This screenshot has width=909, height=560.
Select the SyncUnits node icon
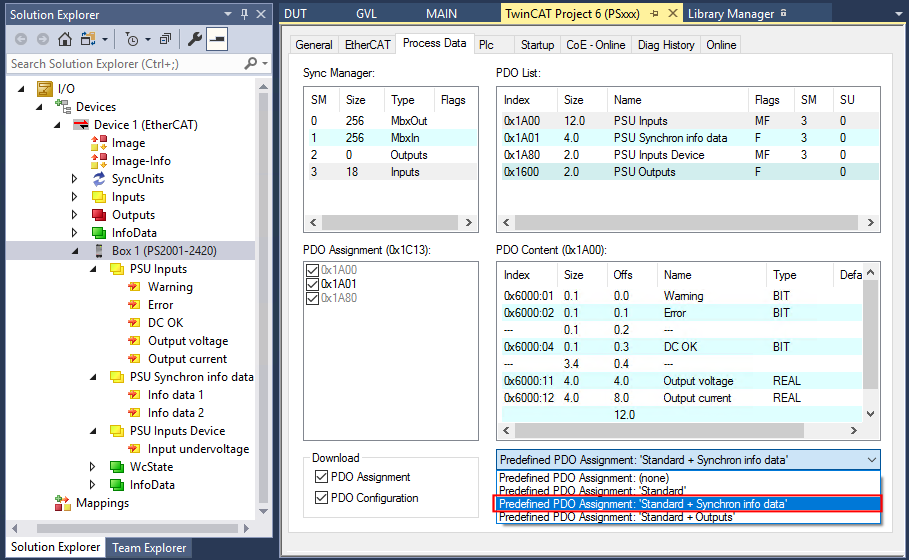pyautogui.click(x=99, y=179)
